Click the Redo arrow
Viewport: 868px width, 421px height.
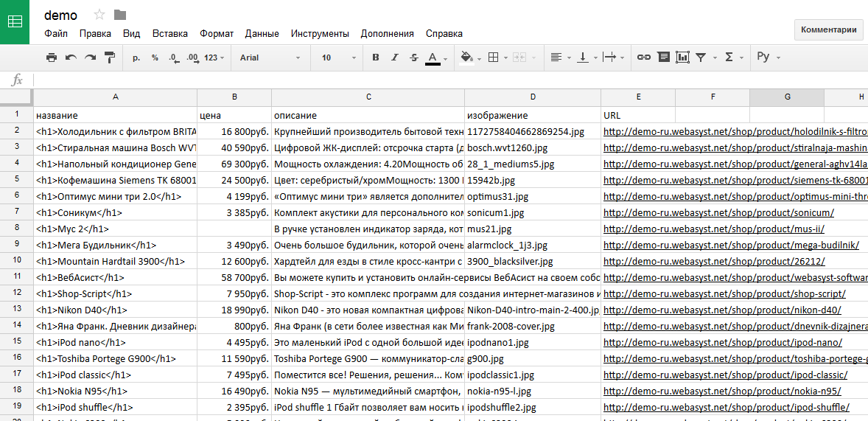[90, 58]
